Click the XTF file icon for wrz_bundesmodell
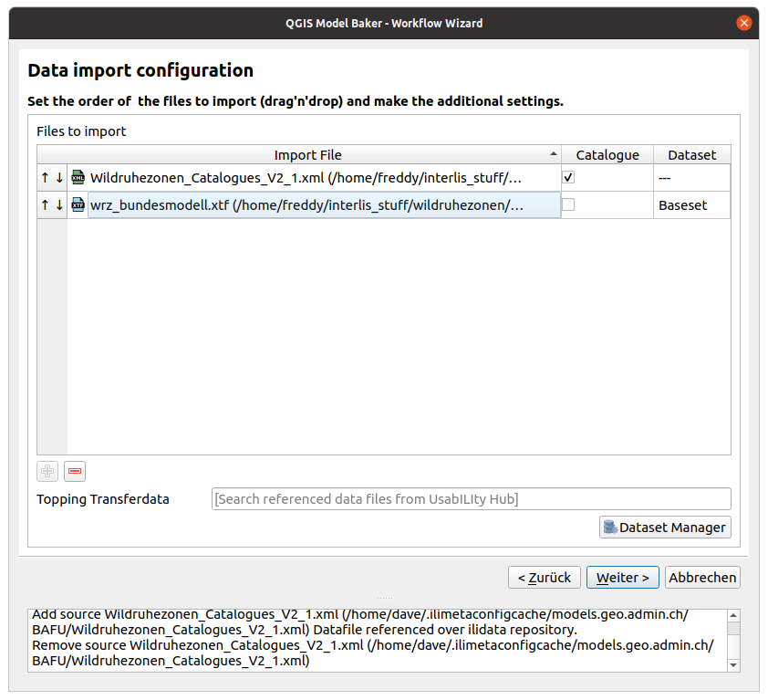This screenshot has height=700, width=768. (x=78, y=205)
